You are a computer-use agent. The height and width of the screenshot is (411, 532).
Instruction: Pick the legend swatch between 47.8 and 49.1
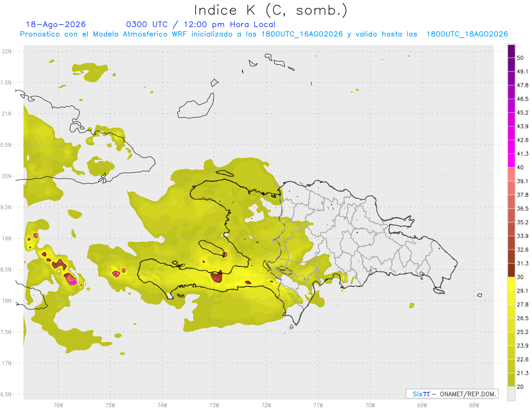511,78
